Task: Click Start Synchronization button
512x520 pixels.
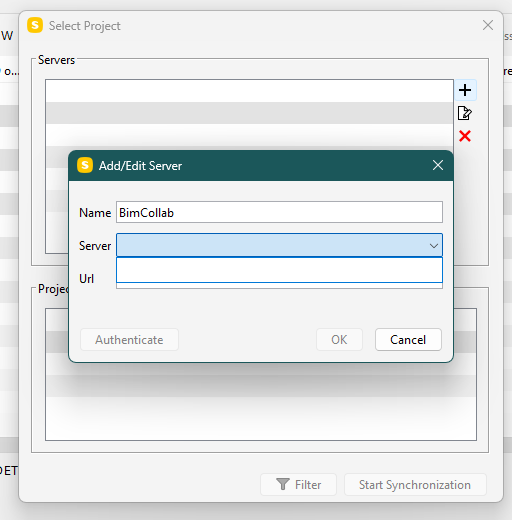Action: click(415, 485)
